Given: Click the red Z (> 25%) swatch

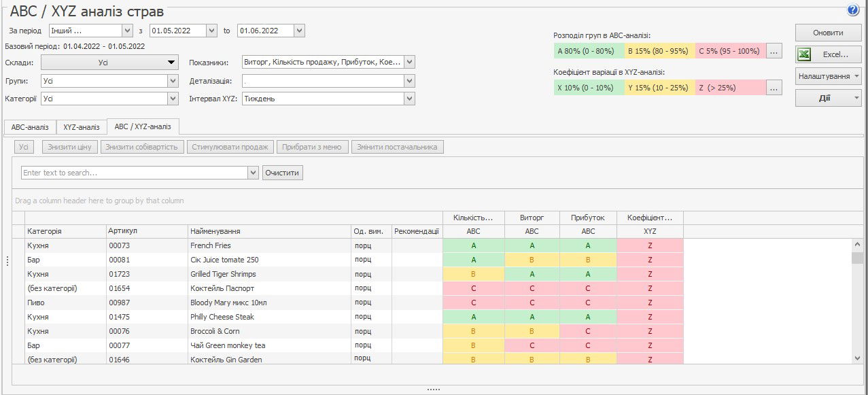Looking at the screenshot, I should (x=729, y=88).
